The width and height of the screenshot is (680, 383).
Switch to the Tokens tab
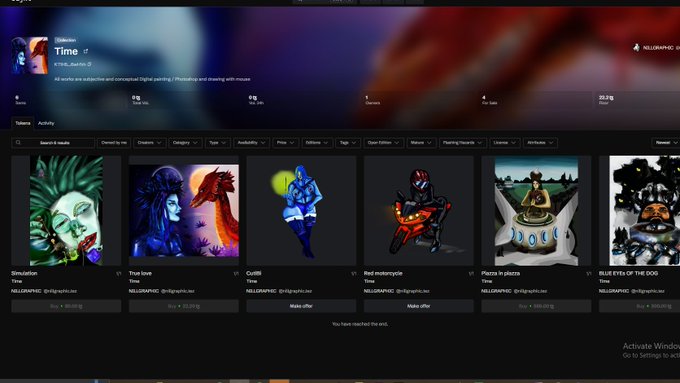(23, 123)
